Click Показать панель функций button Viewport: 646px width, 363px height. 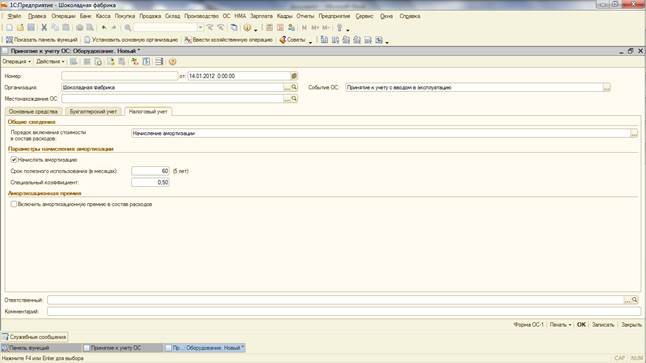coord(41,40)
